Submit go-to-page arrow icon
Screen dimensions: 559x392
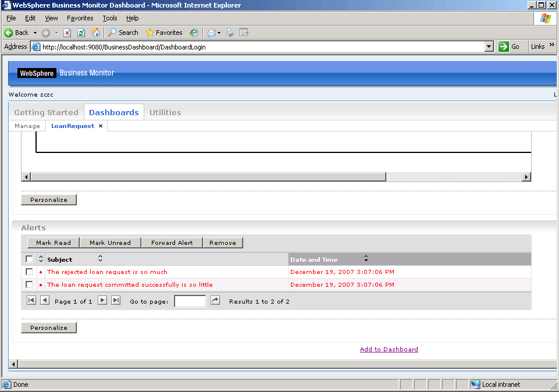[215, 301]
